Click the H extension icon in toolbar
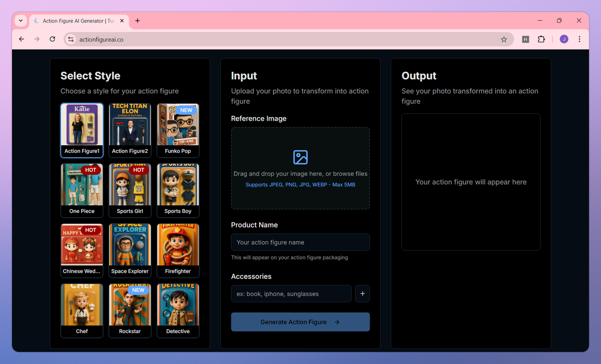Viewport: 601px width, 364px height. pyautogui.click(x=525, y=39)
